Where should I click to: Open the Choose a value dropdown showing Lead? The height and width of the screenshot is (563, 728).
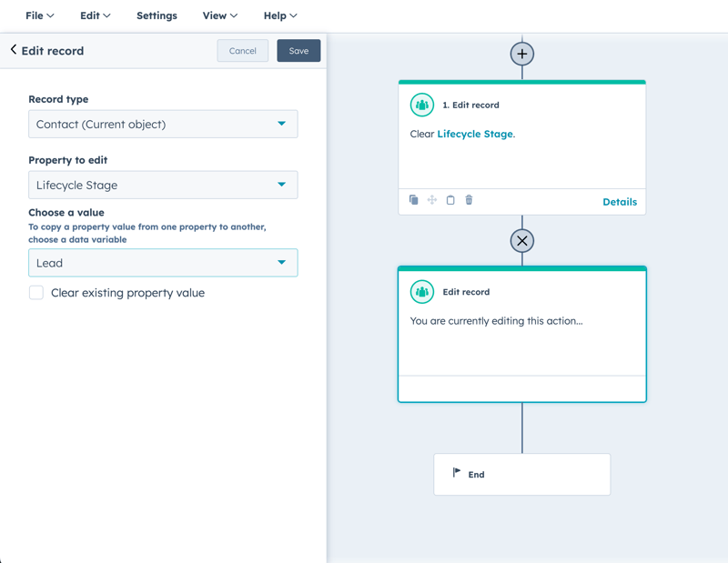(x=163, y=263)
